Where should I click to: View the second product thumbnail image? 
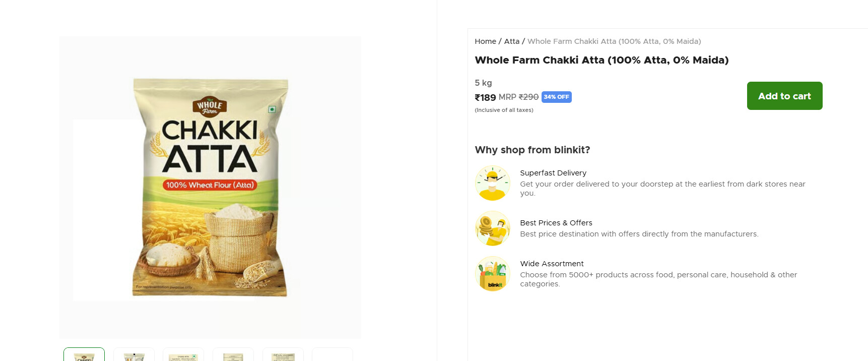click(x=134, y=355)
